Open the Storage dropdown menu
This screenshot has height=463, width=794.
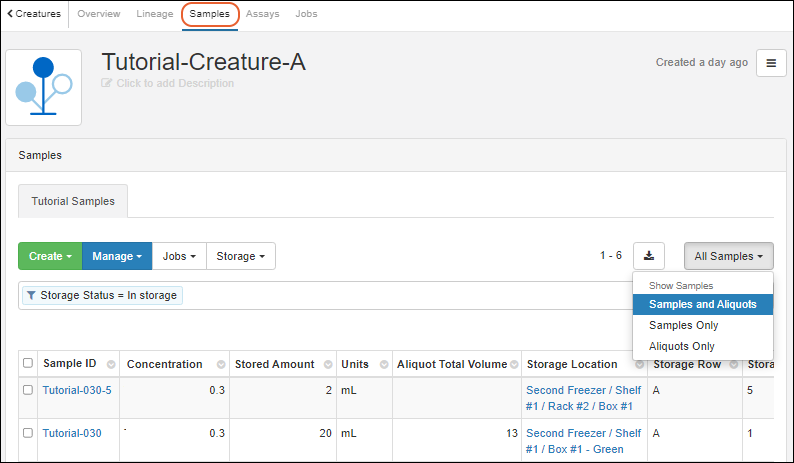click(x=240, y=256)
